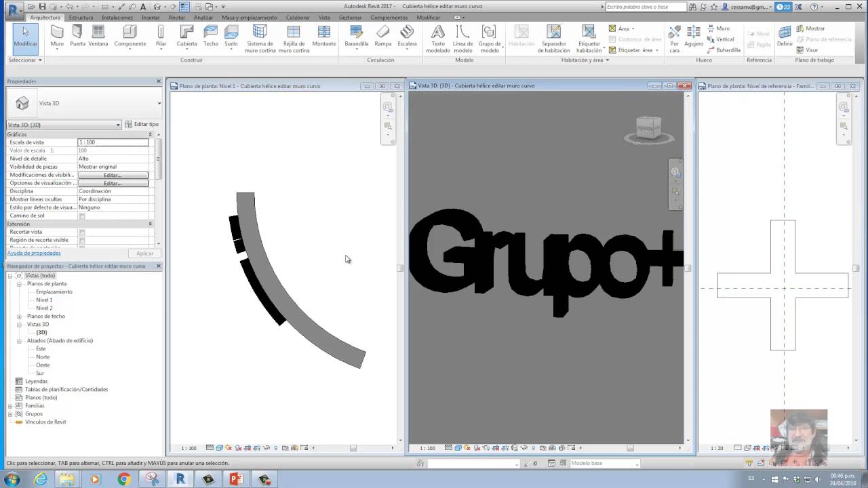This screenshot has height=488, width=868.
Task: Toggle Región de recorte visible checkbox
Action: point(82,241)
